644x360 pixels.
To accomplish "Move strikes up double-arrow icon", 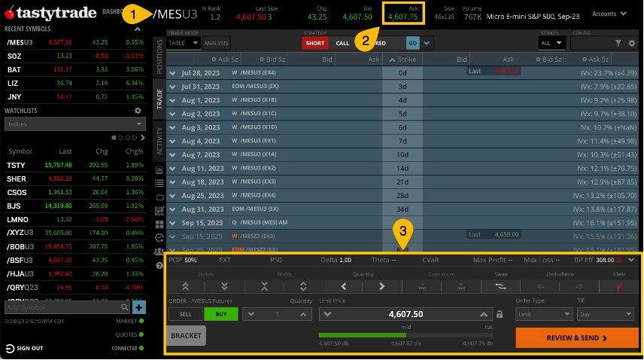I will (186, 286).
